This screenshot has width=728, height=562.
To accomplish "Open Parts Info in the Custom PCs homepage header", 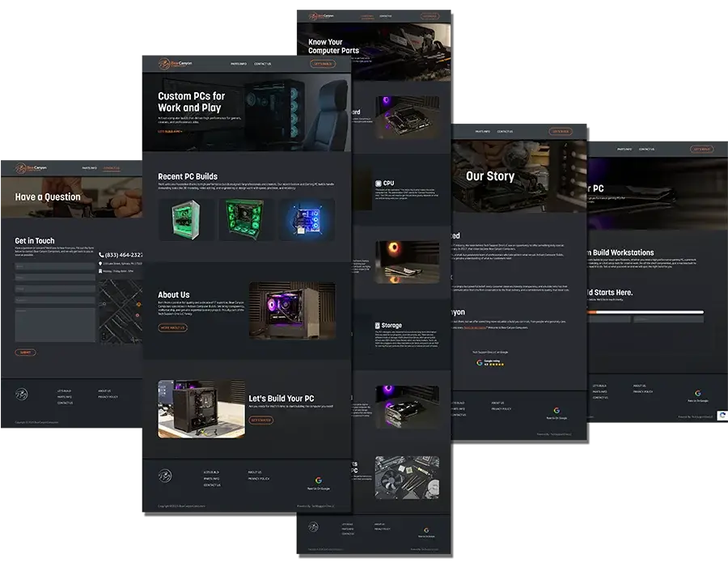I will [238, 63].
